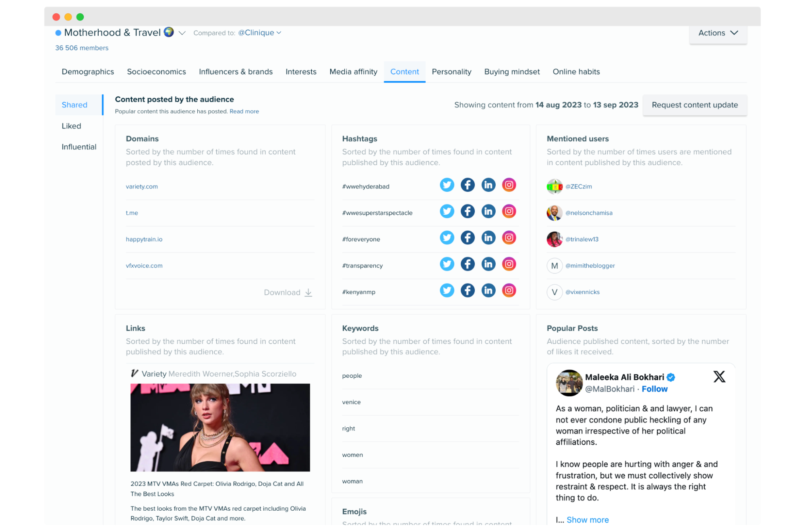Image resolution: width=805 pixels, height=532 pixels.
Task: Click the Download button for domains
Action: pos(288,292)
